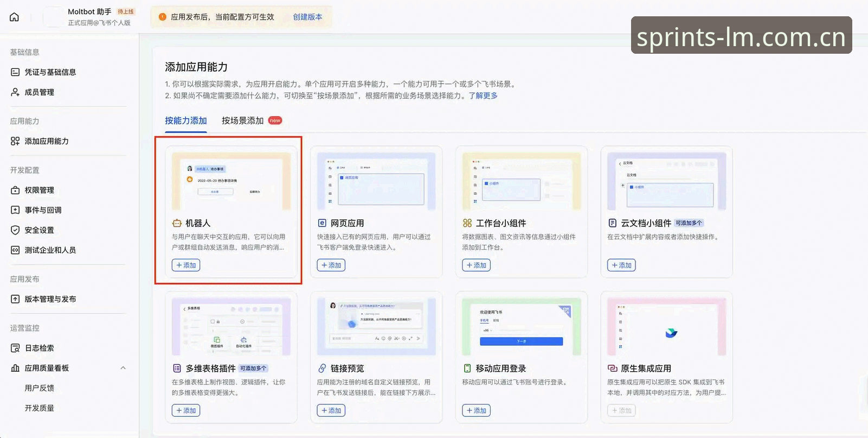Viewport: 868px width, 438px height.
Task: Click the 云文档小组件 document icon
Action: pos(612,223)
